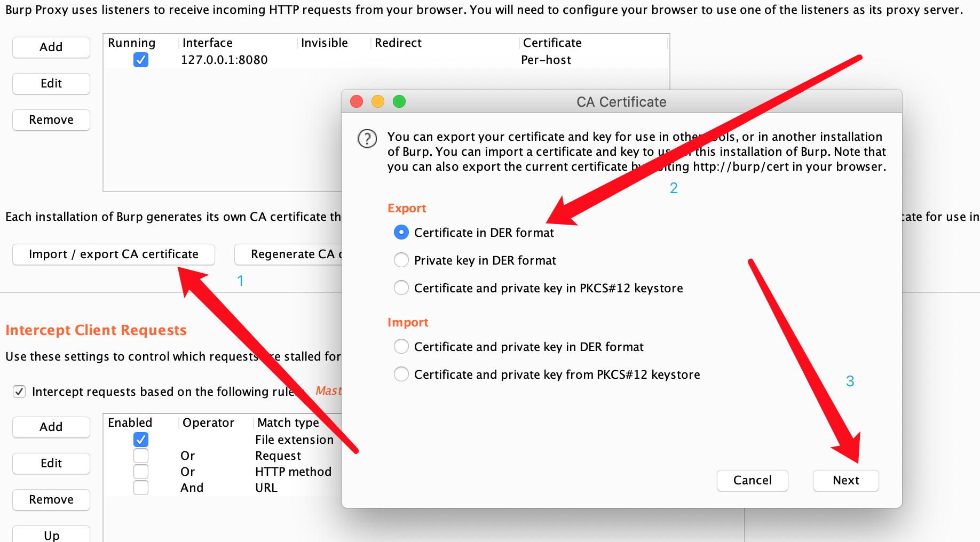Enable the Or HTTP method intercept rule

point(141,472)
